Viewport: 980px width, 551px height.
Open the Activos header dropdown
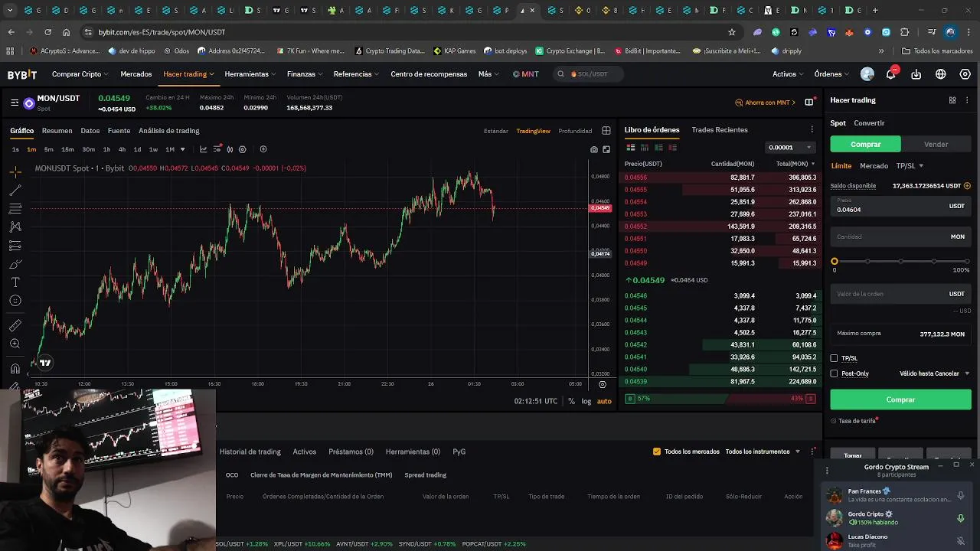(788, 74)
